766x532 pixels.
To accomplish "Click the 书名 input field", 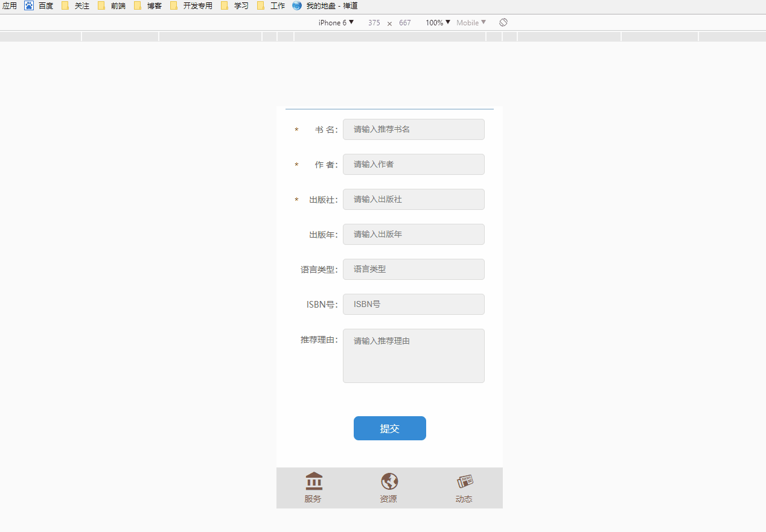I will pos(413,129).
